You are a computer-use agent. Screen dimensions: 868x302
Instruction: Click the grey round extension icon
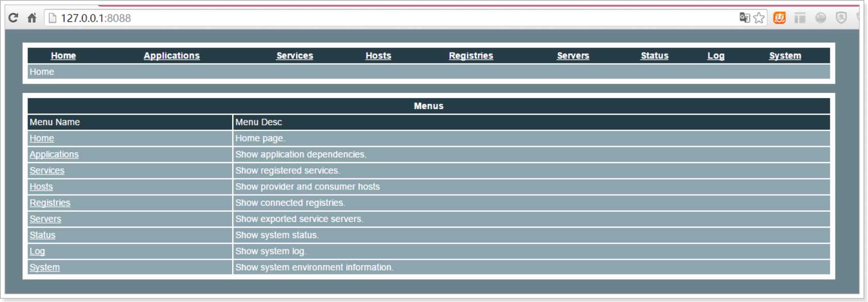coord(821,18)
